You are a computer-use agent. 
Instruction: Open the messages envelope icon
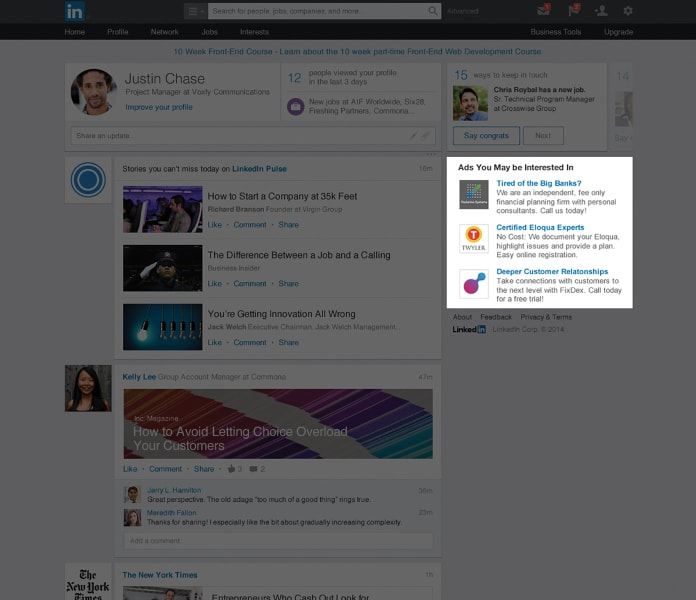coord(544,10)
